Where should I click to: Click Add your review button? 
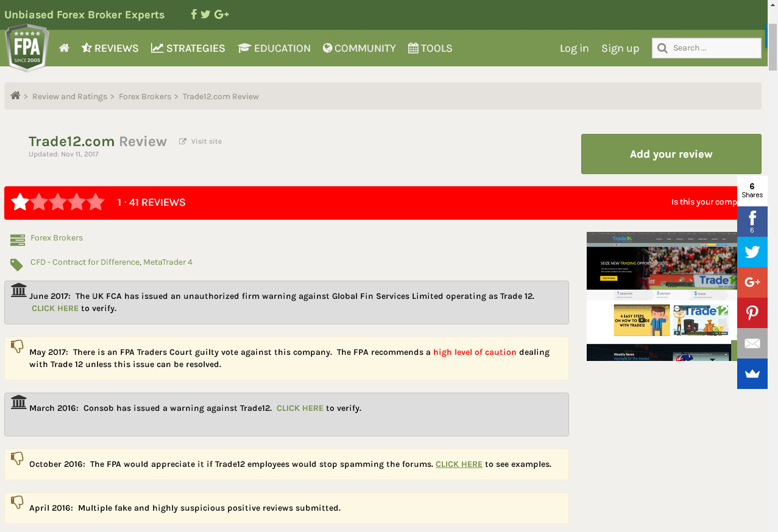(x=671, y=154)
